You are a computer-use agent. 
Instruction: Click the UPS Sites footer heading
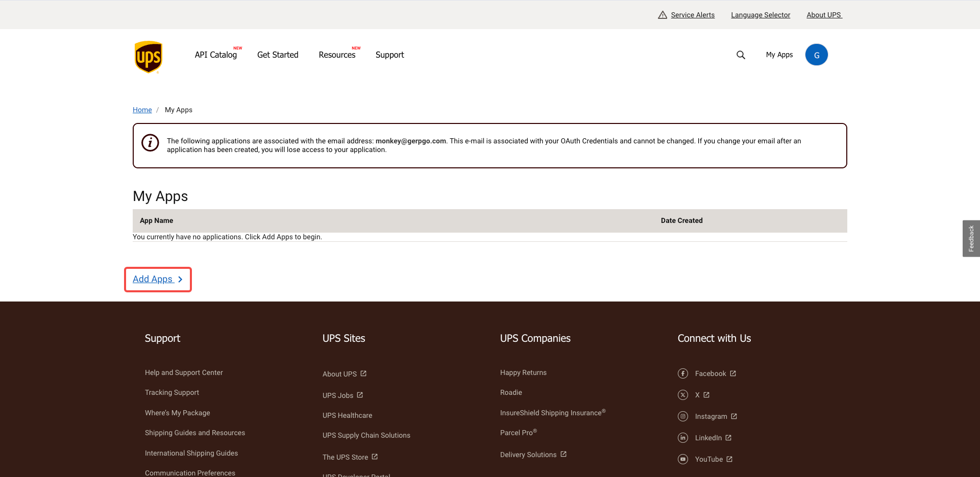[x=344, y=338]
